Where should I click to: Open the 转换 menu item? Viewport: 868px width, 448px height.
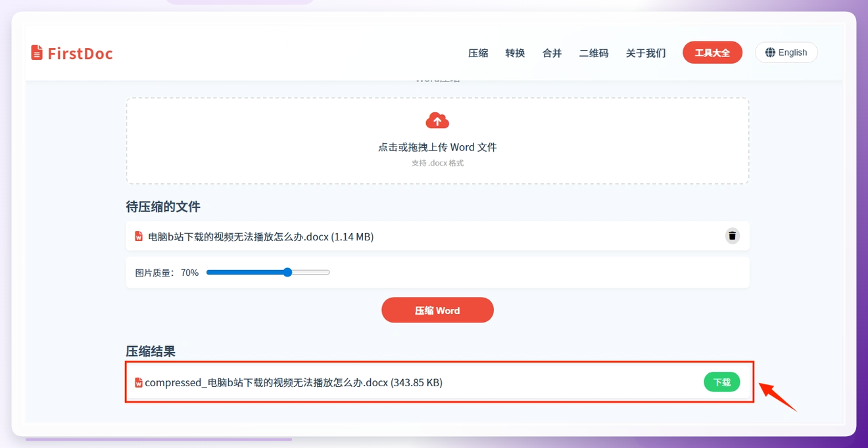515,53
